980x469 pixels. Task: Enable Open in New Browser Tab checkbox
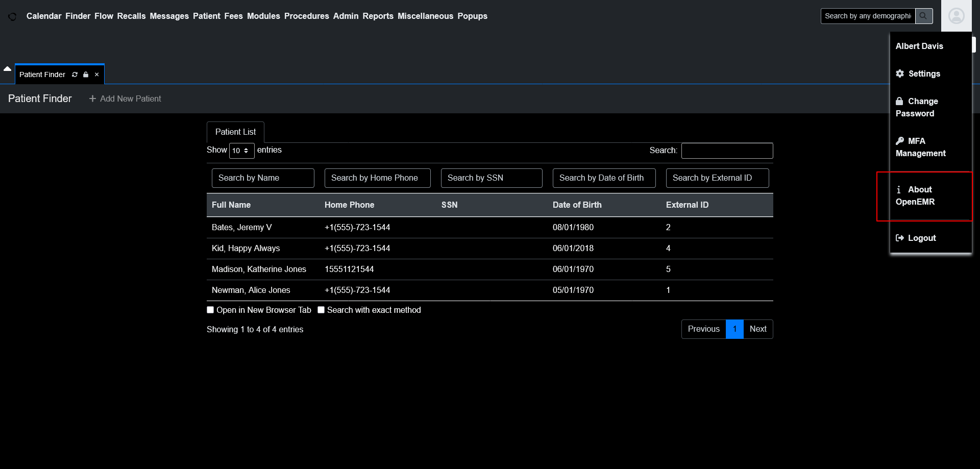pos(210,310)
